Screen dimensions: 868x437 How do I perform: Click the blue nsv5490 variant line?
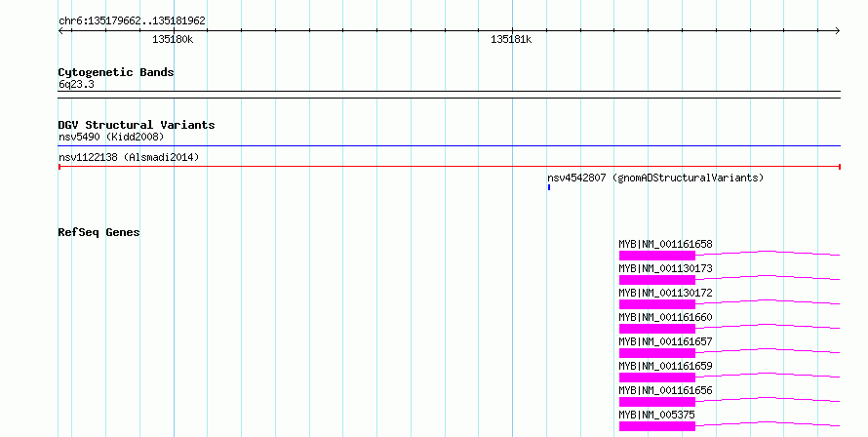pyautogui.click(x=449, y=146)
